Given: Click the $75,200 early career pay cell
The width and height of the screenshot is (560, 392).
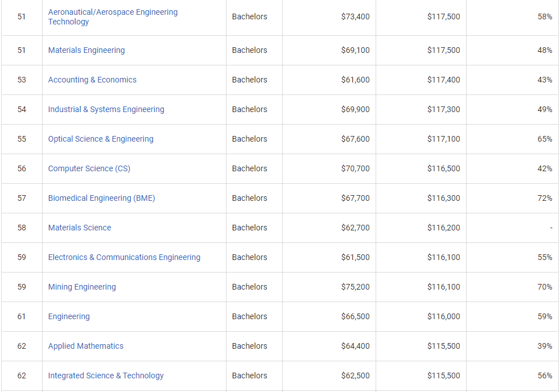Looking at the screenshot, I should pos(355,287).
